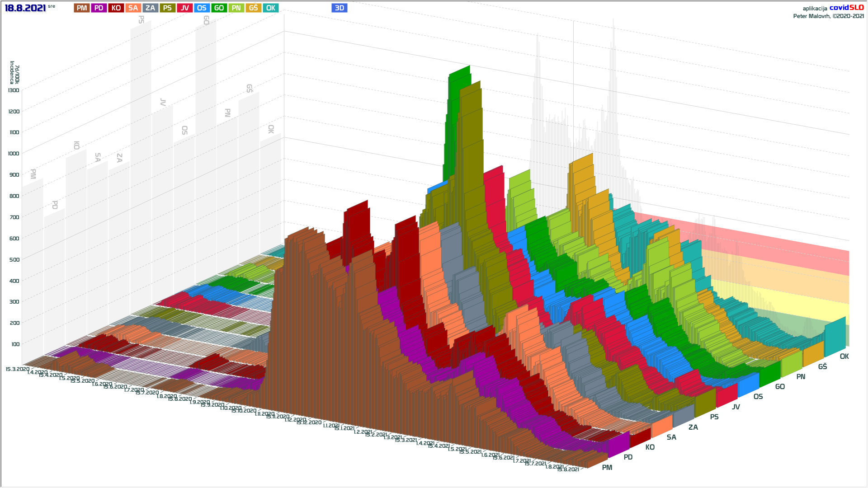Image resolution: width=868 pixels, height=488 pixels.
Task: Click the covidSLO application logo
Action: 846,8
